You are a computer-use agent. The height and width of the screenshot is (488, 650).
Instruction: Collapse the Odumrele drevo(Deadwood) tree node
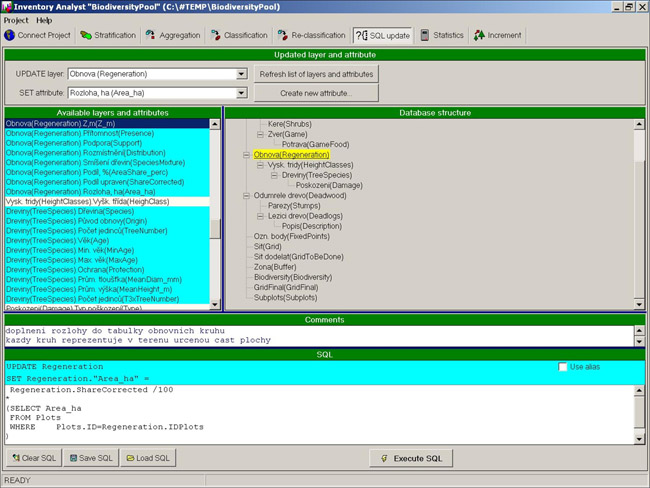pyautogui.click(x=246, y=196)
